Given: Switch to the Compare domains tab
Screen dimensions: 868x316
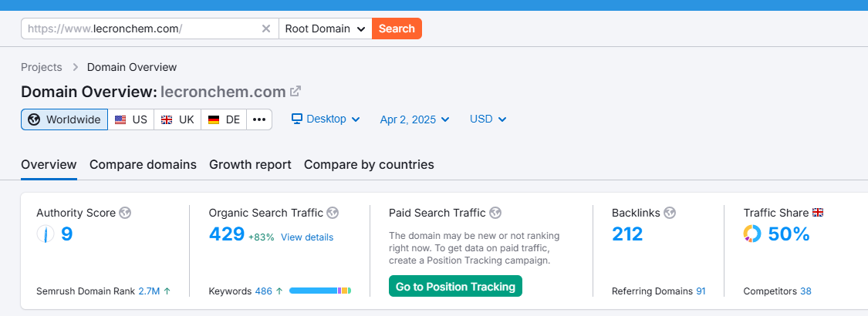Looking at the screenshot, I should click(x=143, y=164).
